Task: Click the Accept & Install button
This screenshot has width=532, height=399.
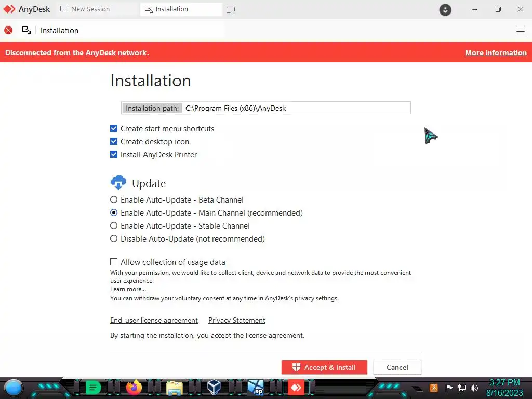Action: tap(324, 367)
